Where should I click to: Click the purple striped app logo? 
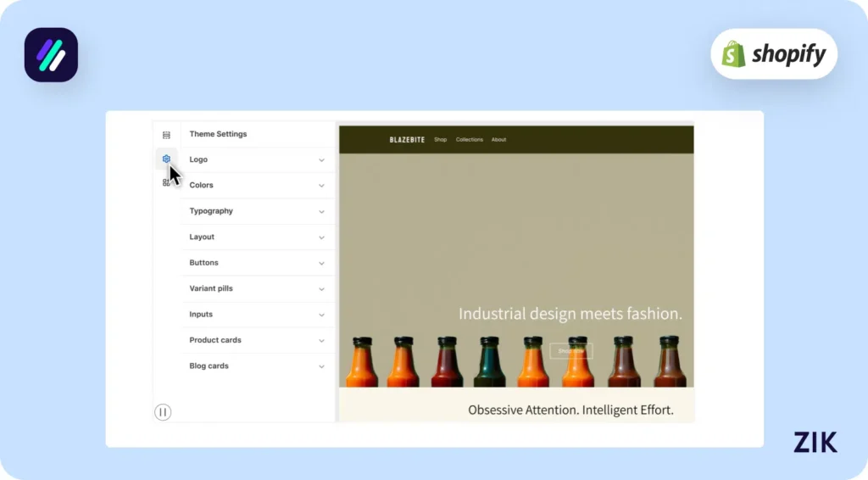51,55
